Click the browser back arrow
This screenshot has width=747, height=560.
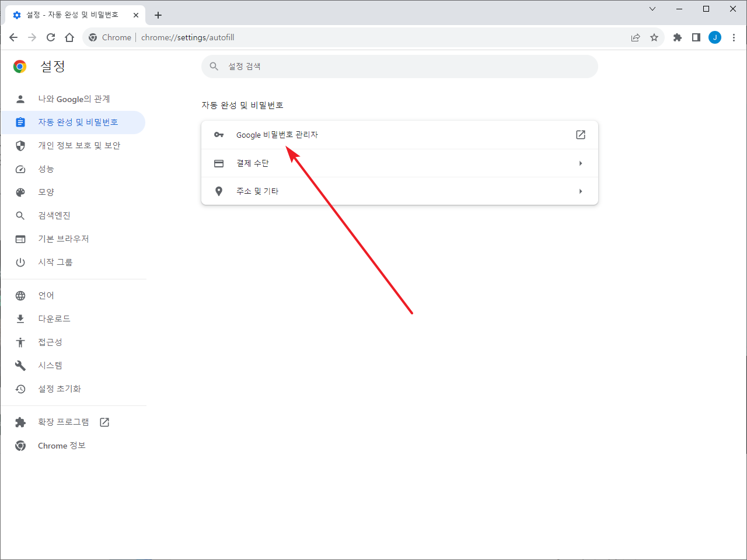(x=13, y=37)
